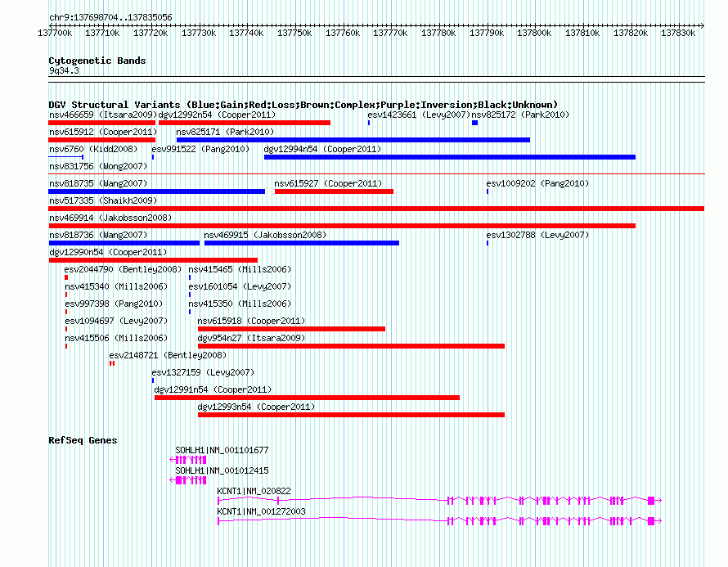728x567 pixels.
Task: Select the dgv954n27 (Itsara2009) red bar
Action: pyautogui.click(x=351, y=346)
